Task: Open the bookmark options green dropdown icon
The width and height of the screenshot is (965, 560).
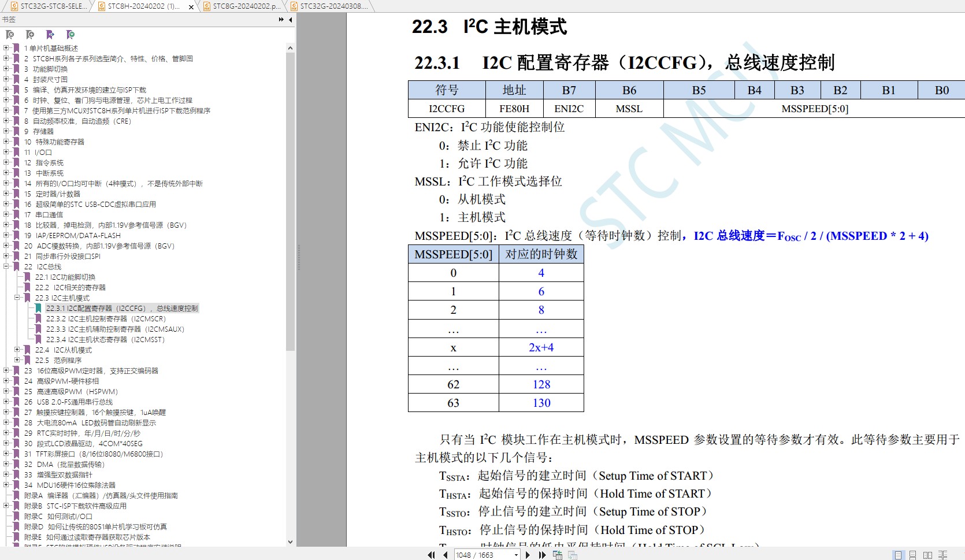Action: [x=70, y=35]
